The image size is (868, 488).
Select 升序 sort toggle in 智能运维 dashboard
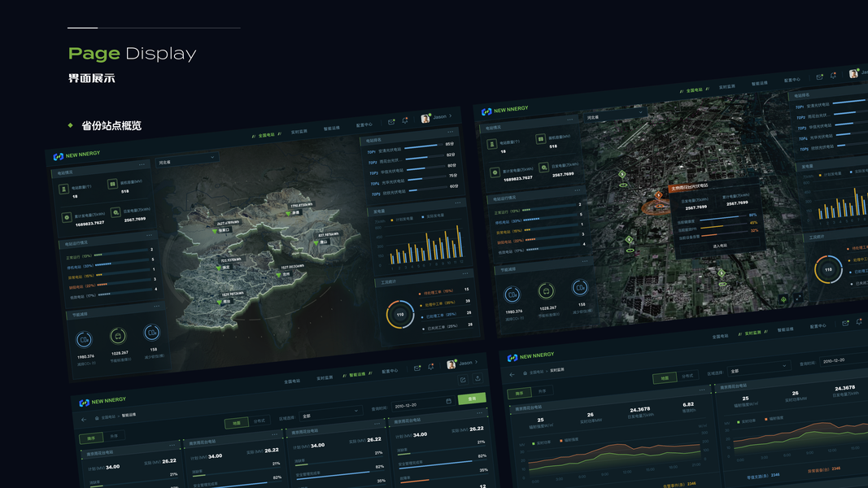coord(114,436)
